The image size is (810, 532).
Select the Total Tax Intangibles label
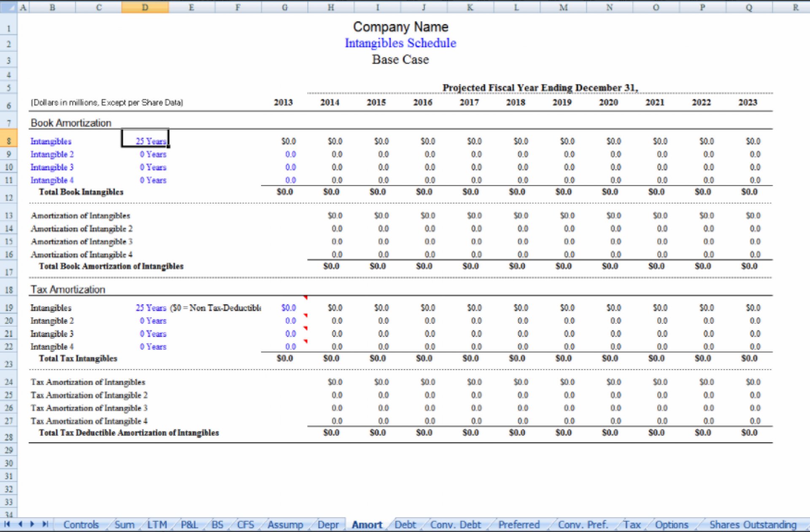pyautogui.click(x=78, y=358)
